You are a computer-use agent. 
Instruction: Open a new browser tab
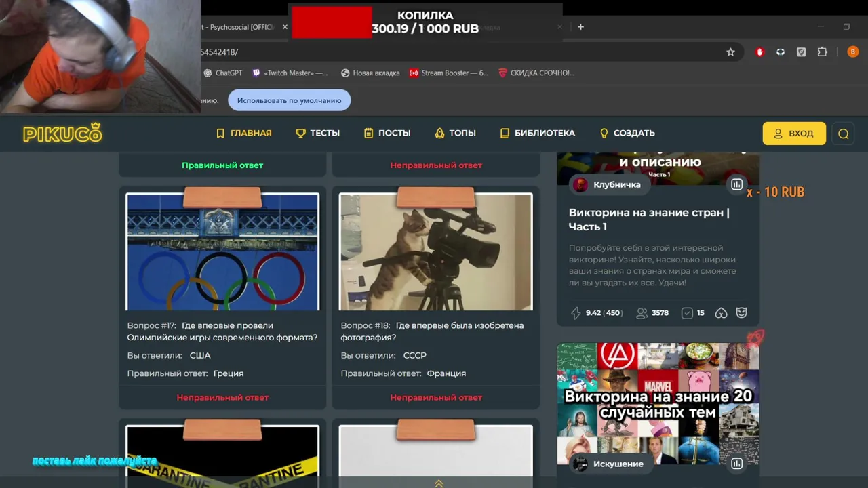(580, 27)
